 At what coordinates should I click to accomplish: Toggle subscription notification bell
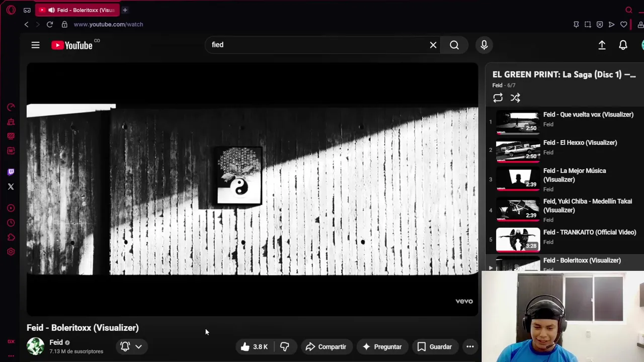[x=125, y=346]
